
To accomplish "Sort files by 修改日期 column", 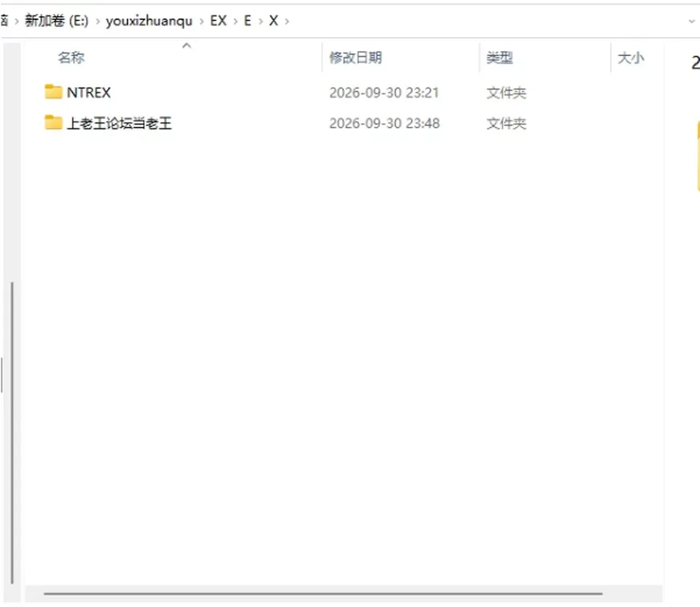I will click(355, 58).
